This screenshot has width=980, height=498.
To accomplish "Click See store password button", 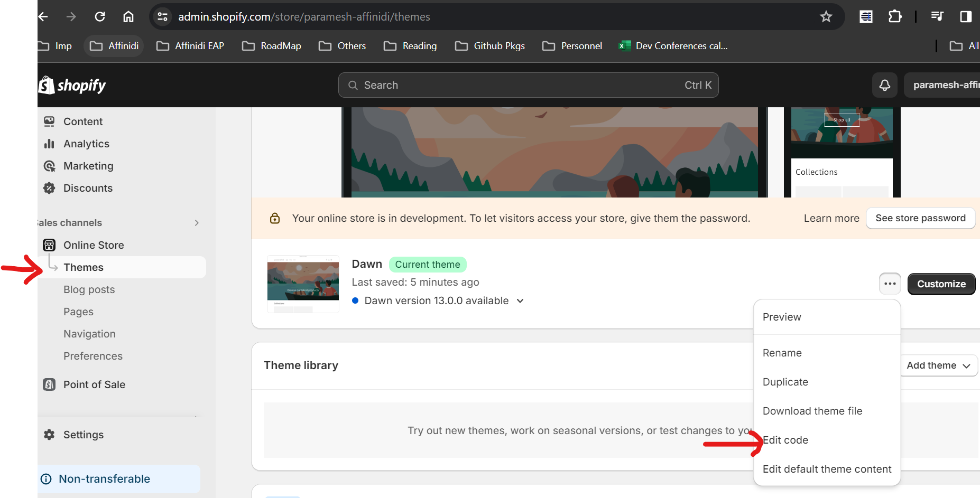I will coord(920,218).
